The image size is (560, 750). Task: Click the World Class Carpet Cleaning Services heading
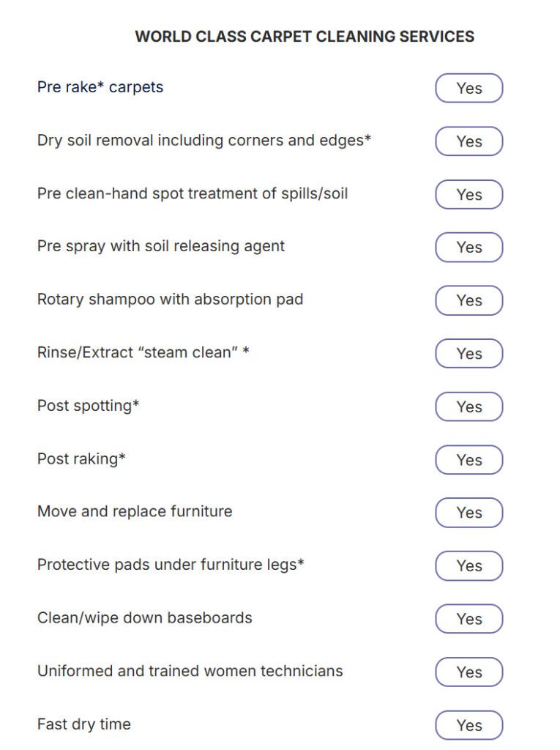tap(305, 37)
